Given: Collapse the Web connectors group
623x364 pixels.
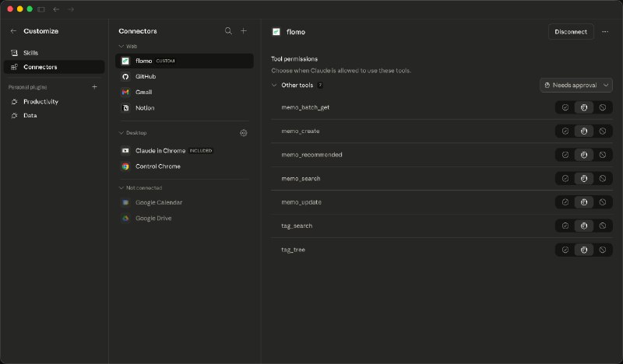Looking at the screenshot, I should point(121,47).
